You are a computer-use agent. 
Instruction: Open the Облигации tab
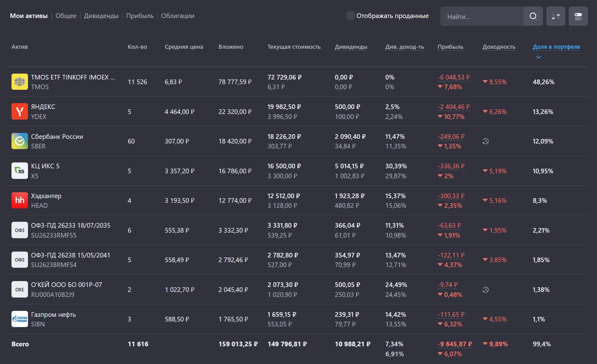178,16
